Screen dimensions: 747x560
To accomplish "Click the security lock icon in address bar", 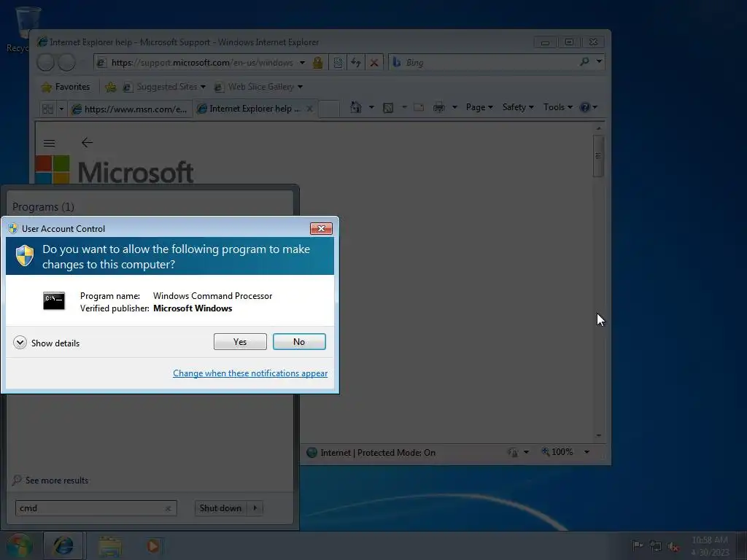I will (x=318, y=63).
